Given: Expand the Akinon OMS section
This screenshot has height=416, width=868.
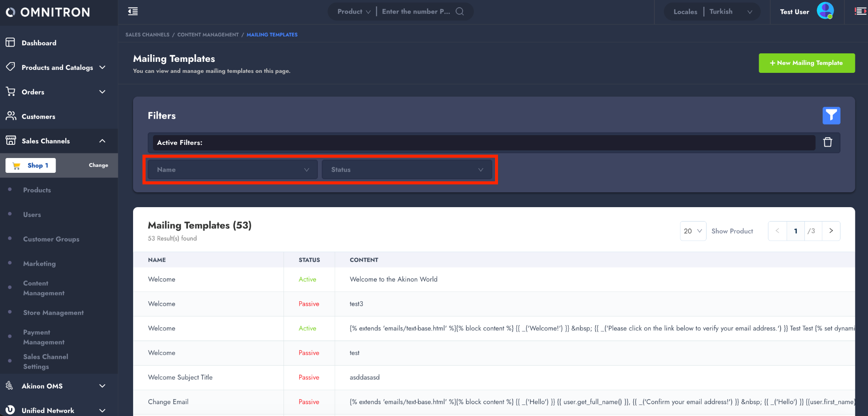Looking at the screenshot, I should coord(102,386).
